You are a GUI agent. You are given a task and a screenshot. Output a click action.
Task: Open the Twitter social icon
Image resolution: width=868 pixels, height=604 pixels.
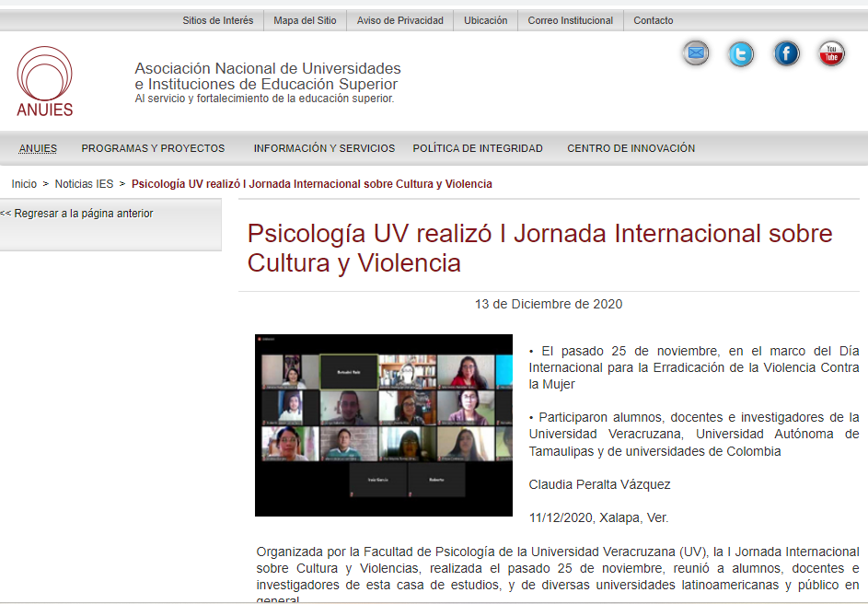tap(741, 54)
